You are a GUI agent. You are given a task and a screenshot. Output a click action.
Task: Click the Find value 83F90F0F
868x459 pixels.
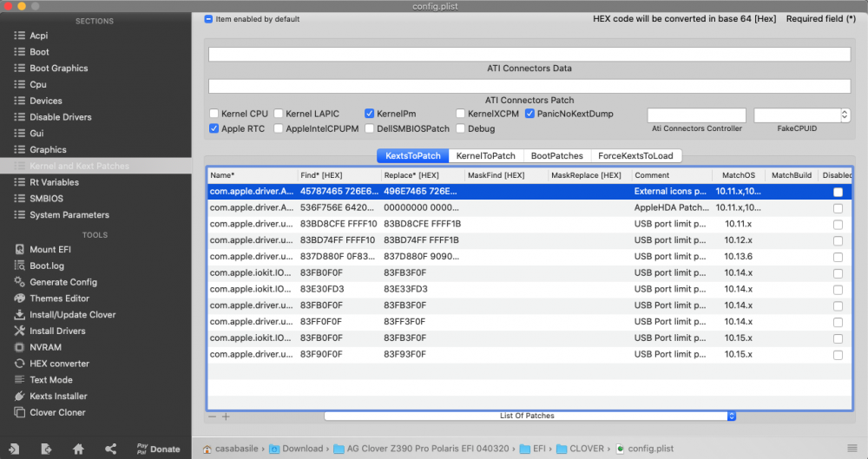(321, 354)
